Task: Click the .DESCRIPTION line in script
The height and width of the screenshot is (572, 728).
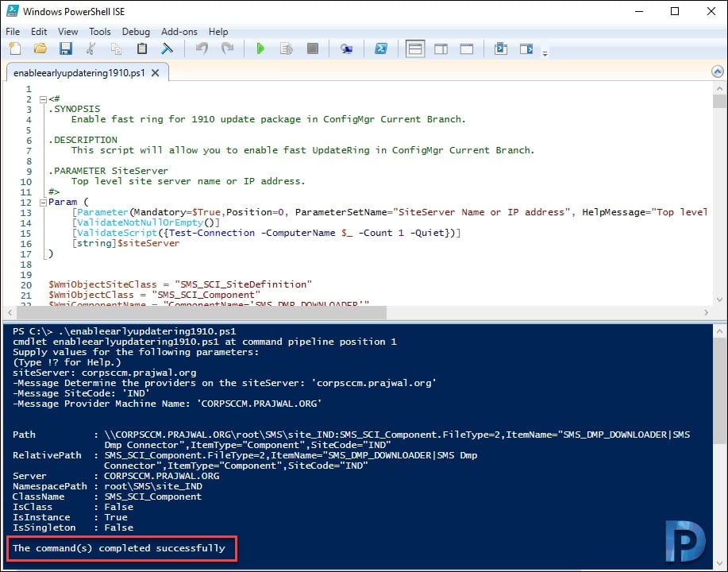Action: [83, 140]
